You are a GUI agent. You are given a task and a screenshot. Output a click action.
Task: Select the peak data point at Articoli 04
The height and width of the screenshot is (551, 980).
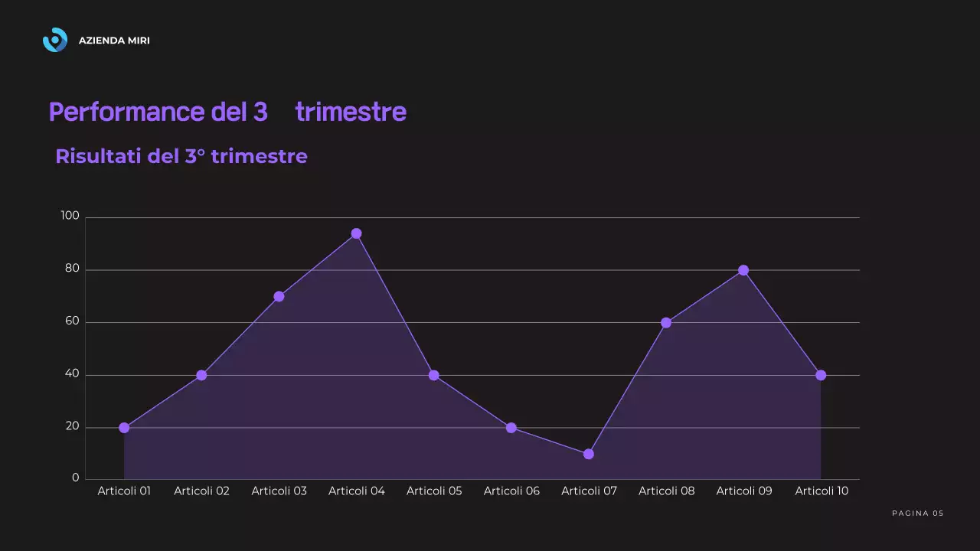click(357, 233)
